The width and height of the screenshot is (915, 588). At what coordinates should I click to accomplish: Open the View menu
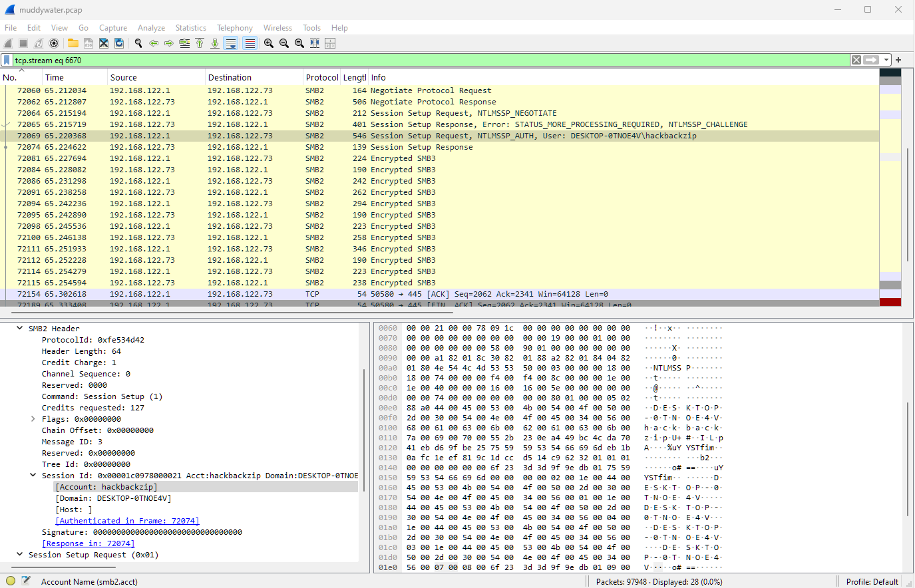tap(59, 28)
